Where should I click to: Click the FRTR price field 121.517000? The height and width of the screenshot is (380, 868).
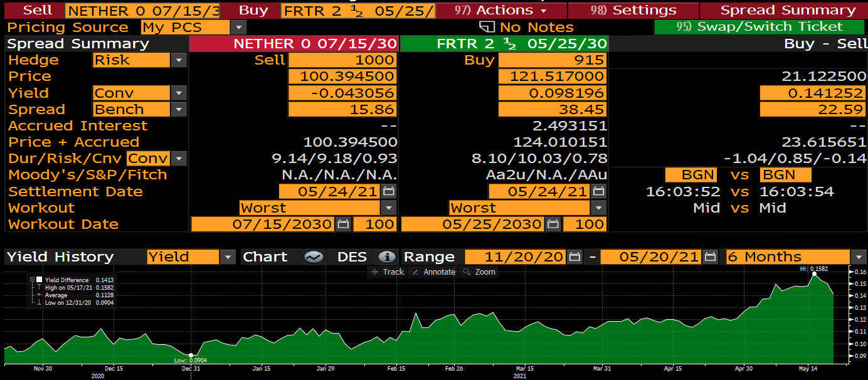pos(553,77)
